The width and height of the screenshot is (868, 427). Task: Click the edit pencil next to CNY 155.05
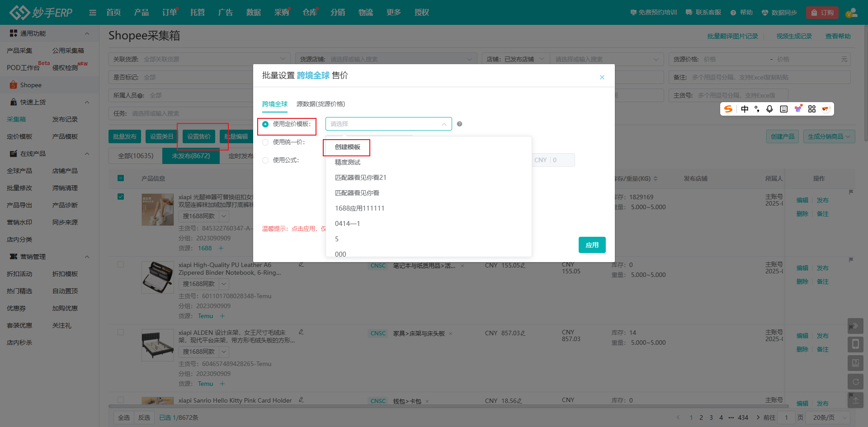click(523, 266)
